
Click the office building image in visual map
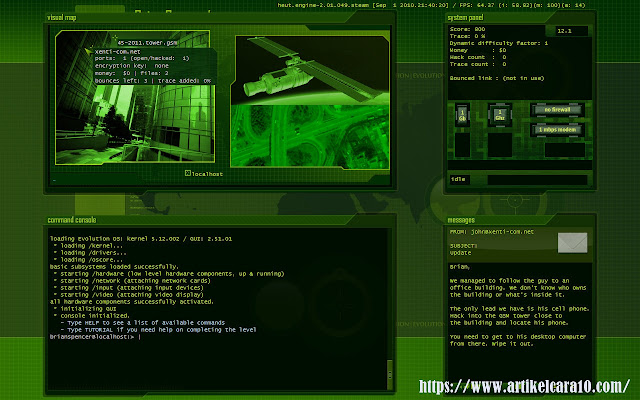pyautogui.click(x=135, y=97)
